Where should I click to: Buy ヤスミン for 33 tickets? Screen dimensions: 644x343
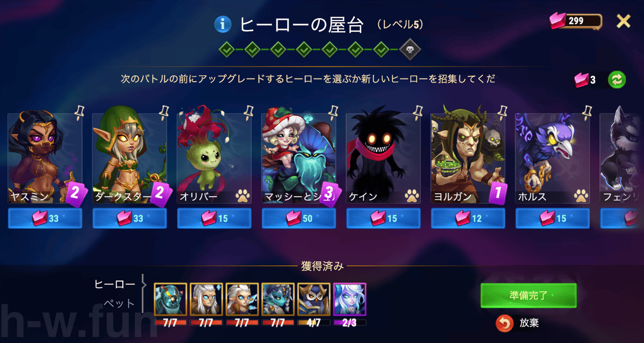pyautogui.click(x=45, y=218)
